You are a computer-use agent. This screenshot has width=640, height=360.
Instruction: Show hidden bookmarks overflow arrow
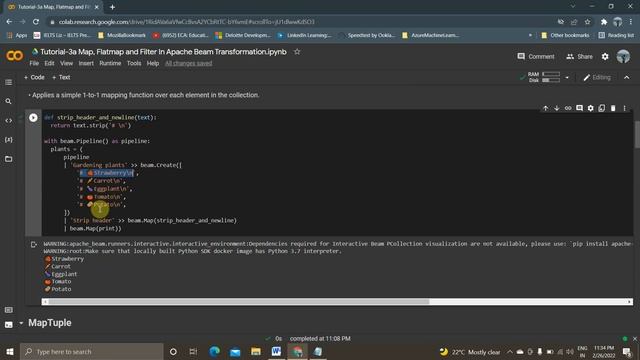coord(530,36)
